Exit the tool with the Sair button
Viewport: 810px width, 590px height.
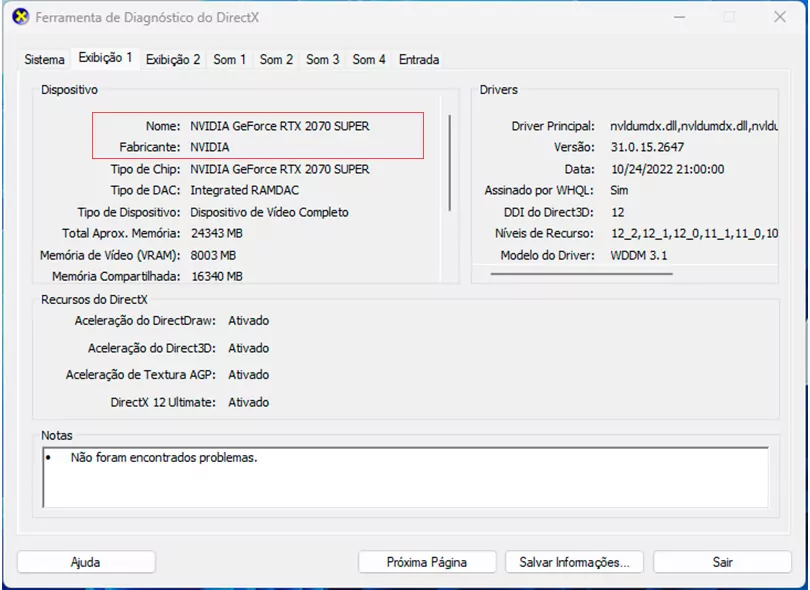(723, 562)
